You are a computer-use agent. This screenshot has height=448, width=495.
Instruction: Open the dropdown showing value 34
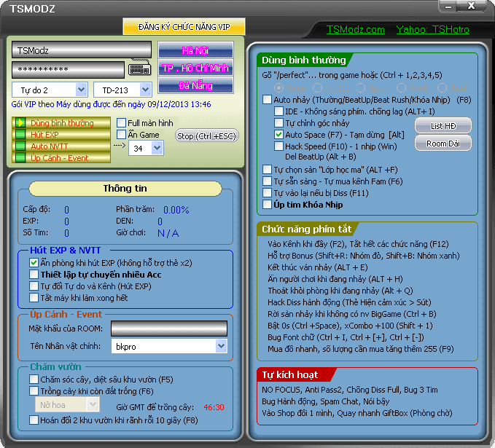(x=157, y=148)
